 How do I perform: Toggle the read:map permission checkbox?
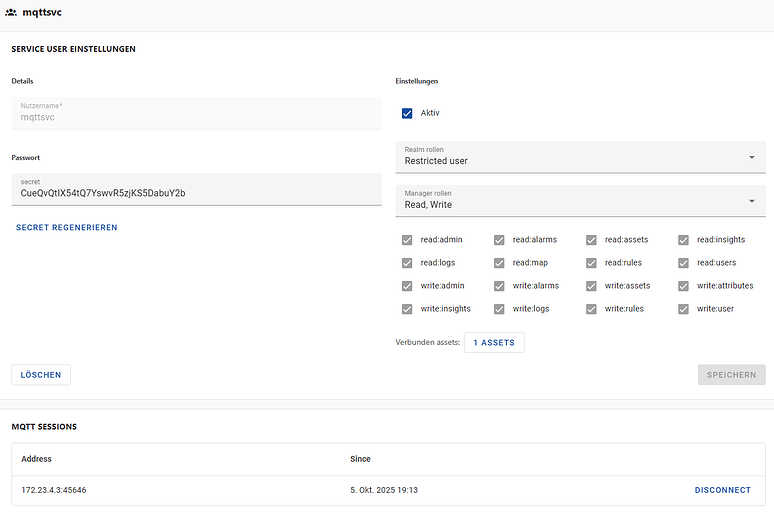click(x=499, y=263)
